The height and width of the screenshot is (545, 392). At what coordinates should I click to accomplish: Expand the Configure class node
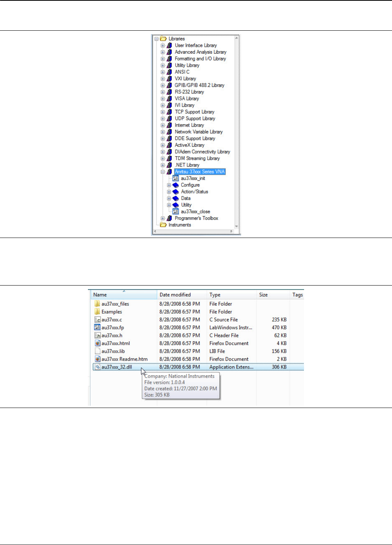pos(169,185)
